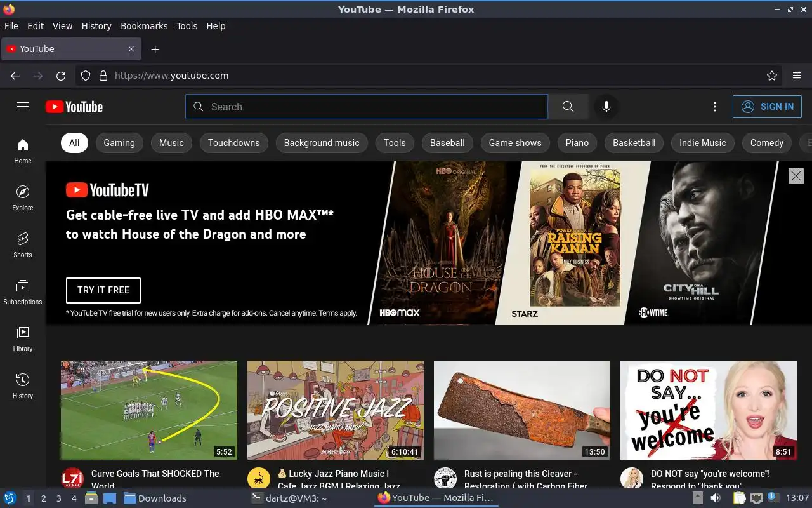Select the All filter chip
Screen dimensions: 812x508
coord(74,143)
